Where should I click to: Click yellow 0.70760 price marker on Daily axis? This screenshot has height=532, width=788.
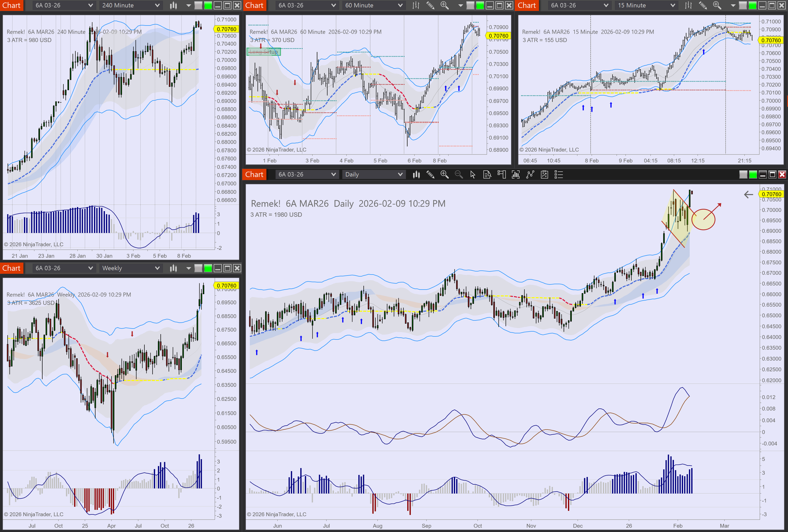coord(771,194)
